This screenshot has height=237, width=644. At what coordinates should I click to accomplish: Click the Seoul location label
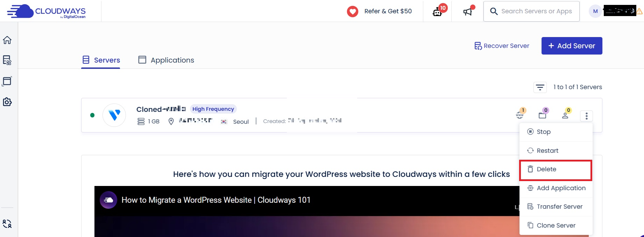click(x=241, y=122)
